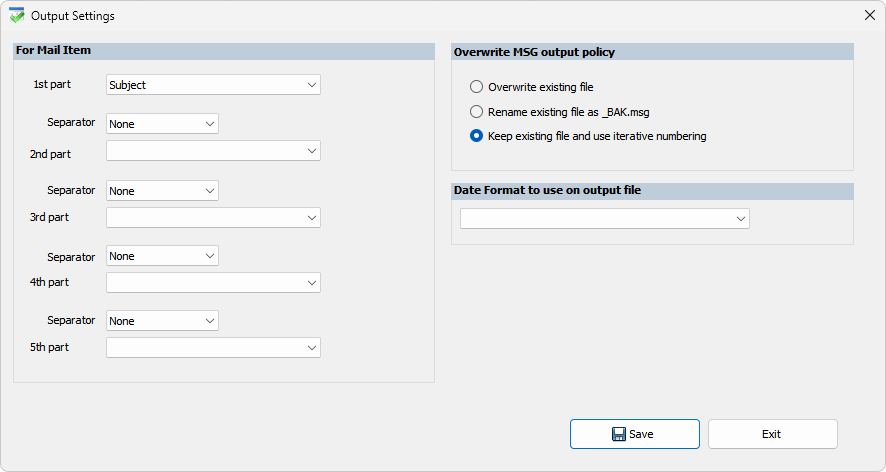Screen dimensions: 886x472
Task: Expand the Date Format dropdown
Action: (x=604, y=218)
